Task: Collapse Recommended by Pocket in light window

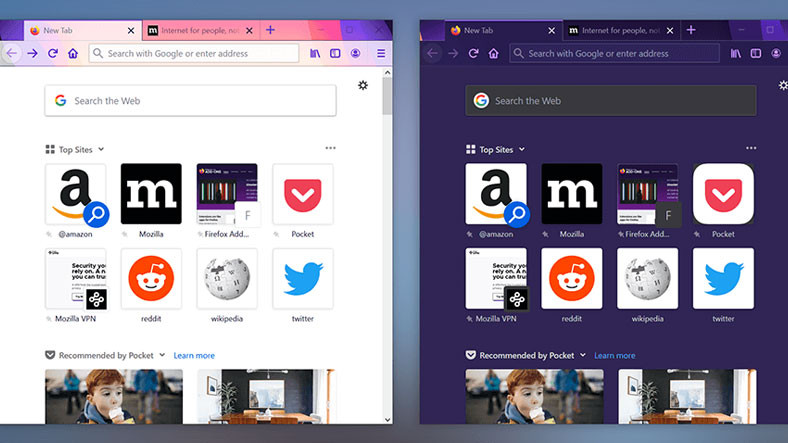Action: pyautogui.click(x=162, y=355)
